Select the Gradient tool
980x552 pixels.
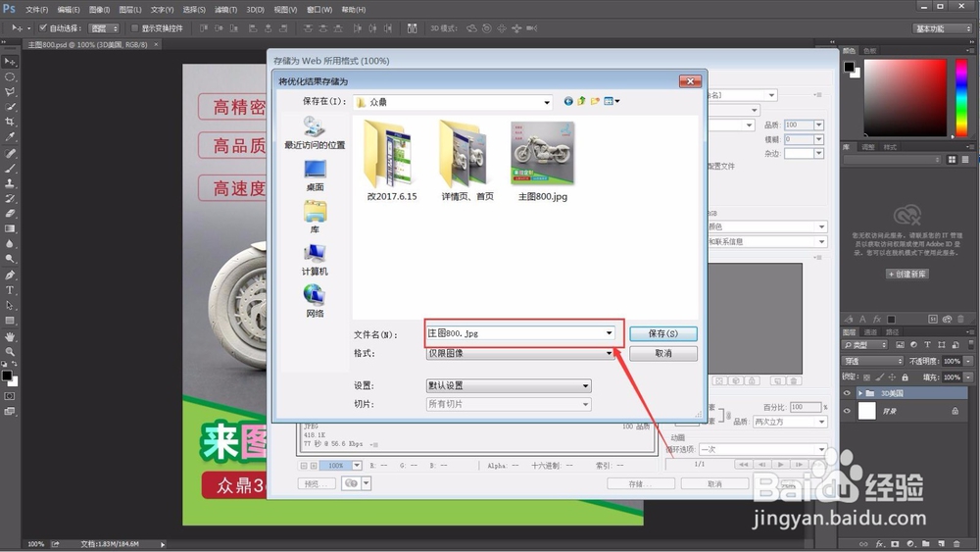[x=10, y=228]
